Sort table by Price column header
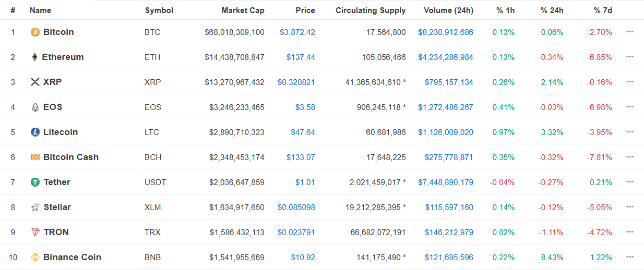The width and height of the screenshot is (644, 270). tap(305, 10)
